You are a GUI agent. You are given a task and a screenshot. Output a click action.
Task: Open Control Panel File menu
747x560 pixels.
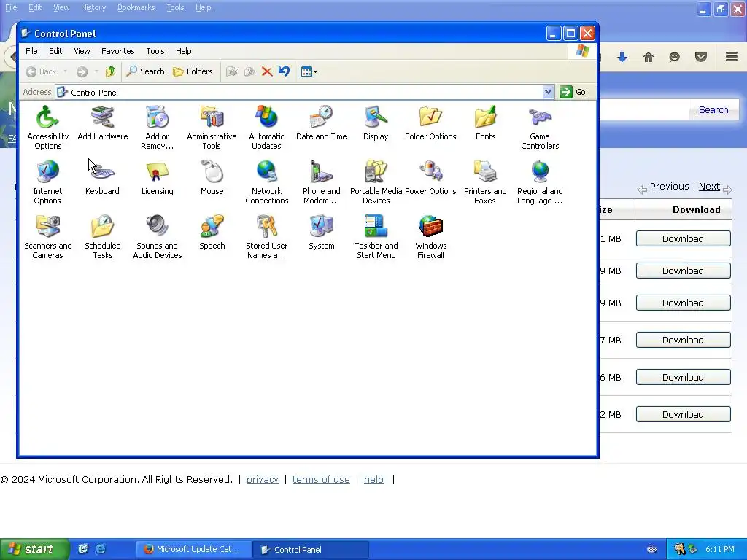(x=31, y=51)
